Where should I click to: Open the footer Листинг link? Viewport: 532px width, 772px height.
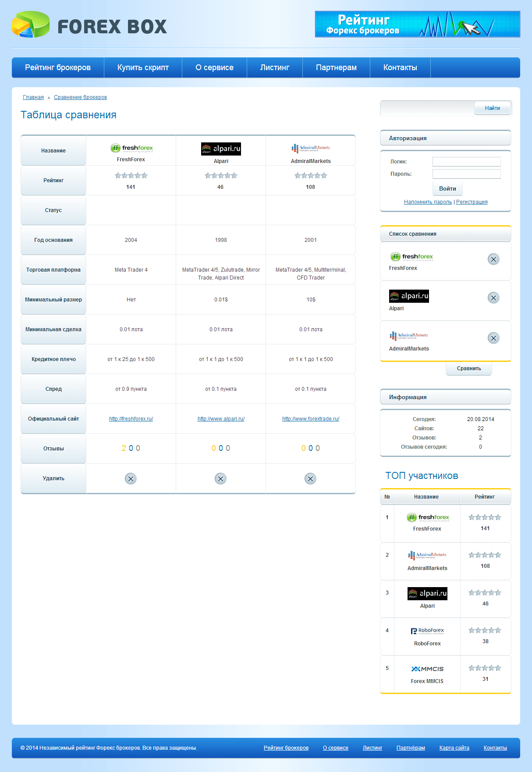click(x=372, y=748)
